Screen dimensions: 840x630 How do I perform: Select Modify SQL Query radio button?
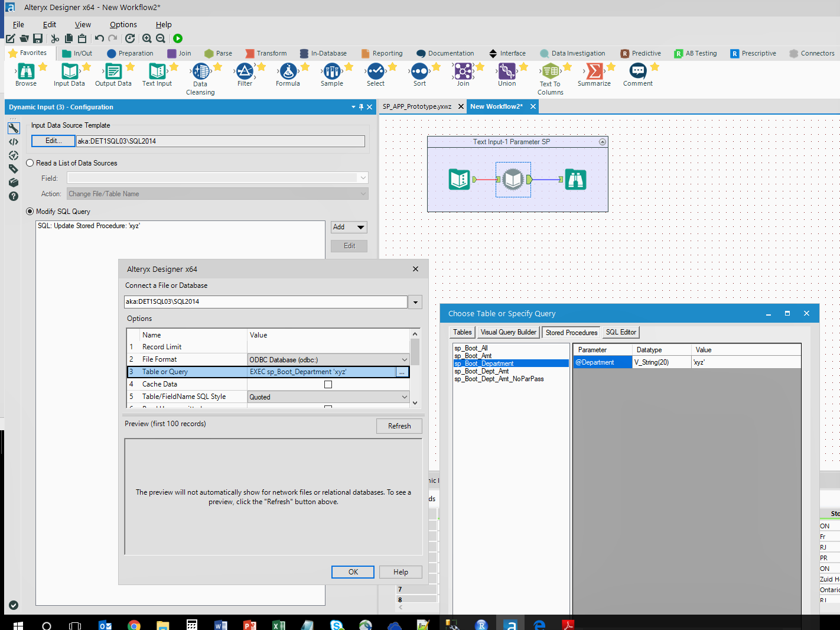click(30, 212)
